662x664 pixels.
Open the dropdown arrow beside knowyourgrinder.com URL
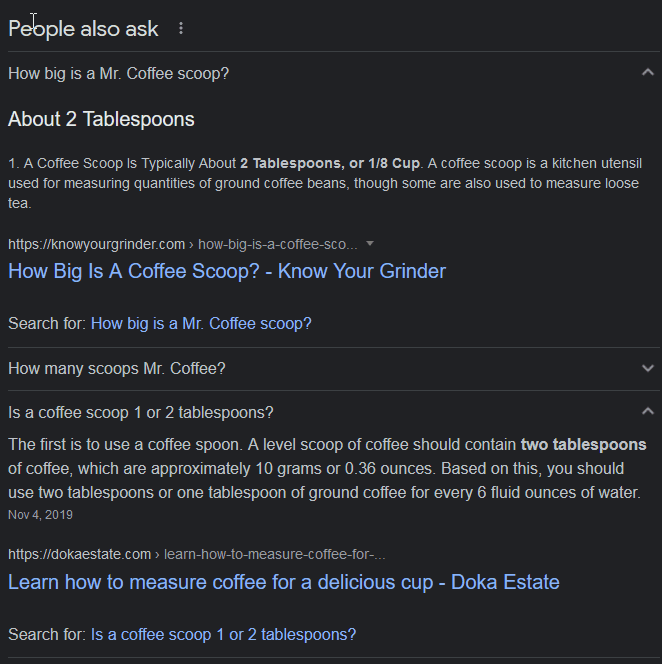(x=370, y=243)
